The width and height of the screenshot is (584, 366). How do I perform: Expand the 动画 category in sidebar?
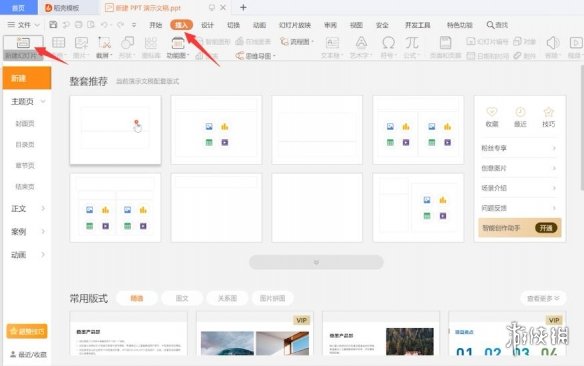click(x=43, y=255)
